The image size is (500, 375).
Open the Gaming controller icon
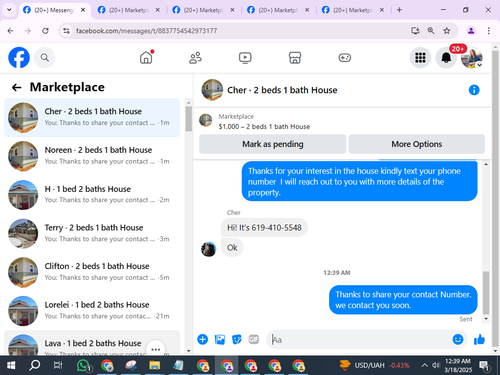(x=344, y=58)
